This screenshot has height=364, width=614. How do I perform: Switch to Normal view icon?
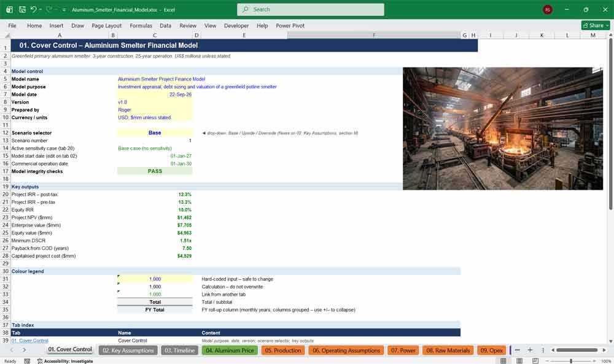tap(503, 361)
